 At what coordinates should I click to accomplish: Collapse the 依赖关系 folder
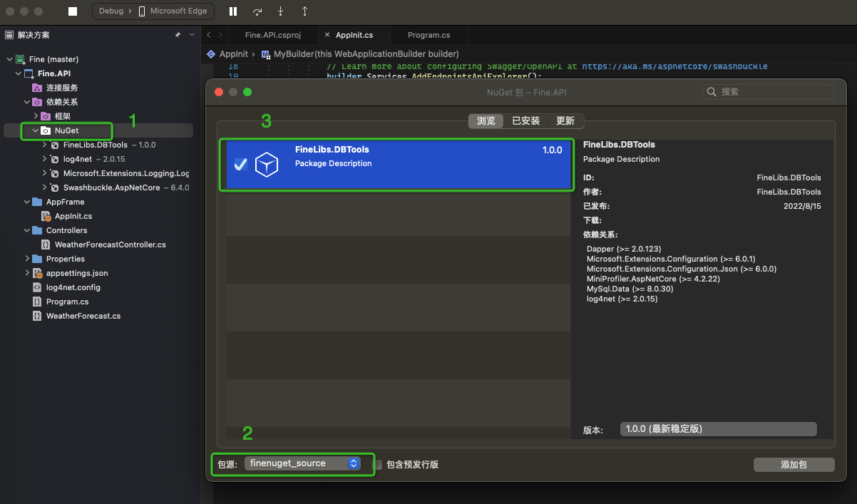tap(26, 102)
